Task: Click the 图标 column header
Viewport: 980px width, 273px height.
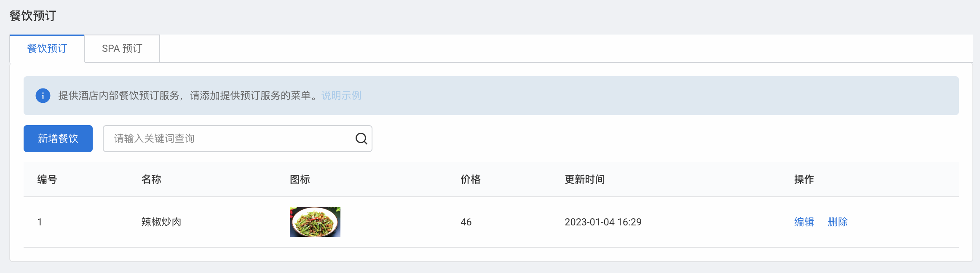Action: point(300,179)
